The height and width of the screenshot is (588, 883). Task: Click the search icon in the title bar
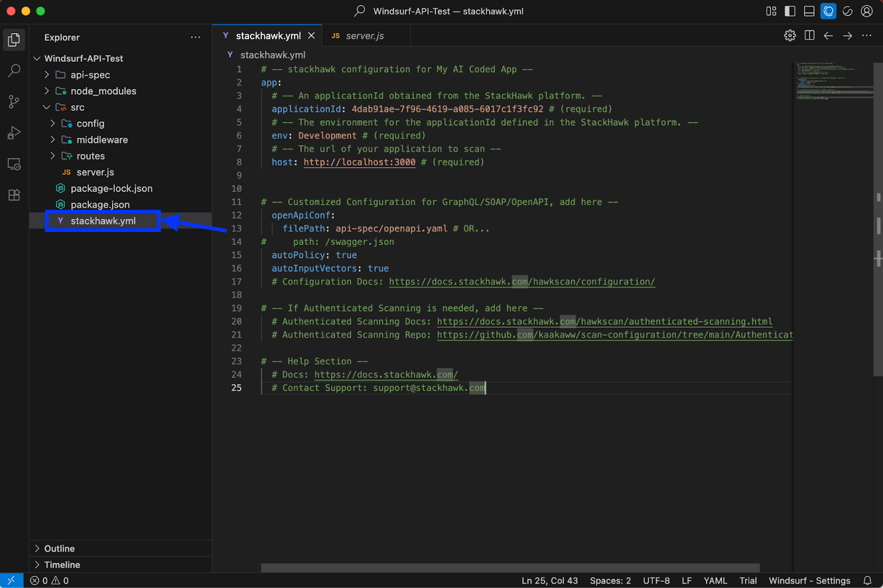(x=360, y=11)
